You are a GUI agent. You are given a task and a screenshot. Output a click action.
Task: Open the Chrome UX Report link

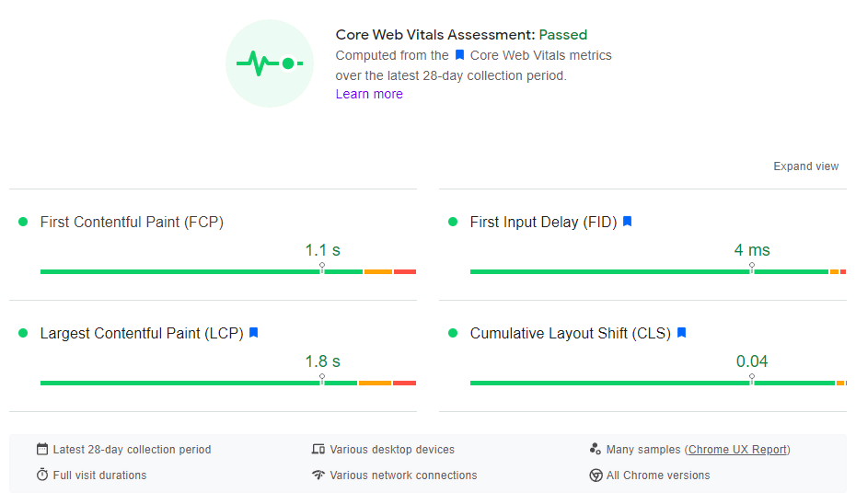point(737,450)
